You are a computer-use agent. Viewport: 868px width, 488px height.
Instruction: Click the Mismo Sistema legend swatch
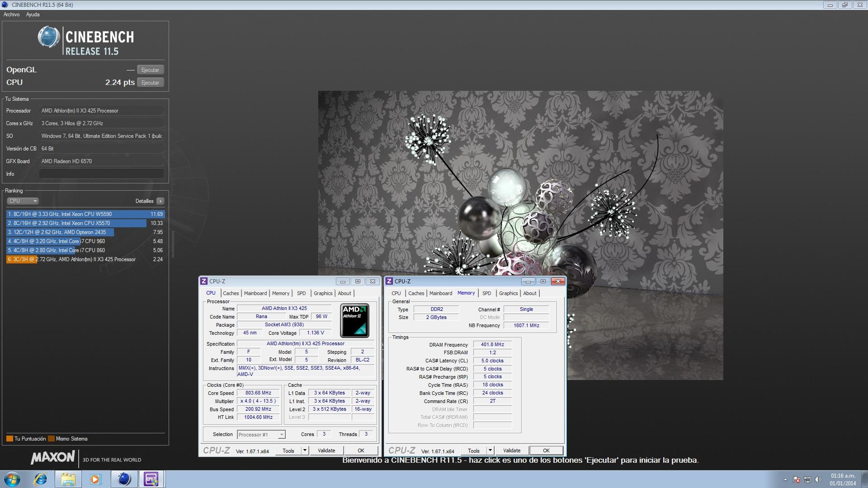tap(51, 439)
